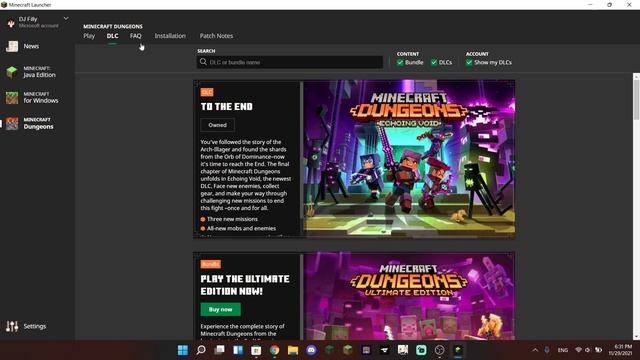This screenshot has height=360, width=640.
Task: Click the ENG language indicator
Action: coord(563,350)
